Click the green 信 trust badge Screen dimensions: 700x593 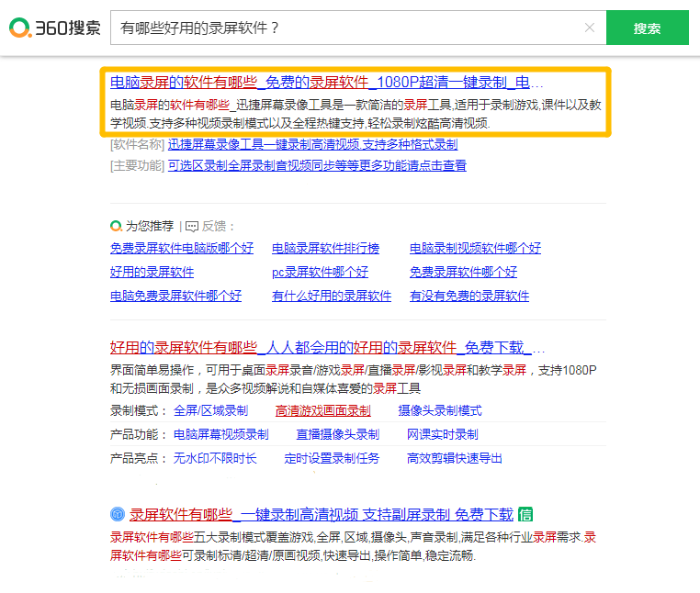pos(525,514)
